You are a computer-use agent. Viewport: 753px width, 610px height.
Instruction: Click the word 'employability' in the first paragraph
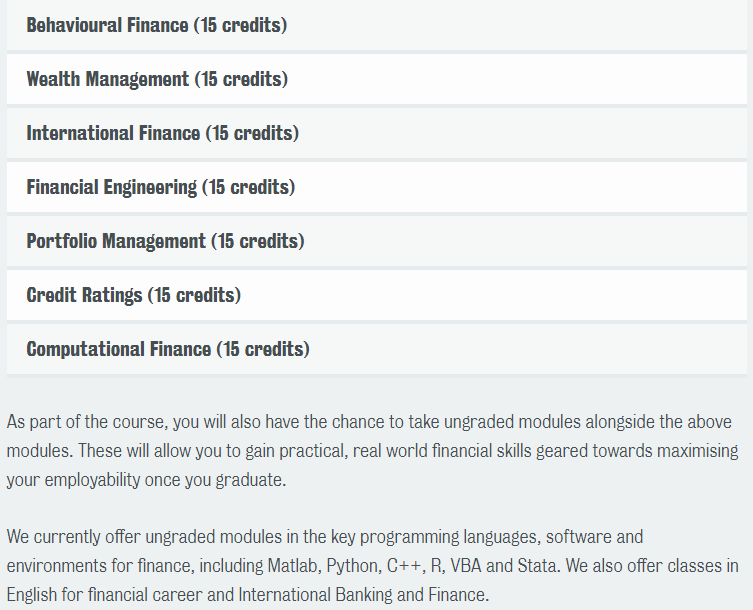92,480
